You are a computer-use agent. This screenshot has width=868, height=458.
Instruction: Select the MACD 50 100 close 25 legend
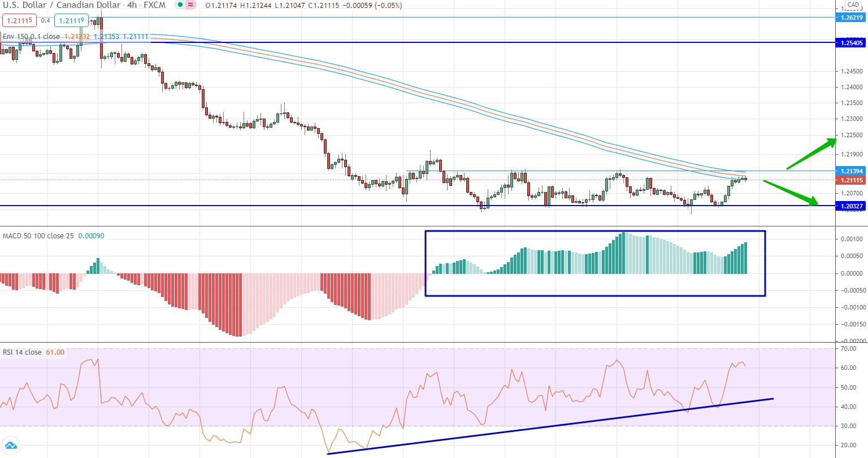tap(38, 236)
